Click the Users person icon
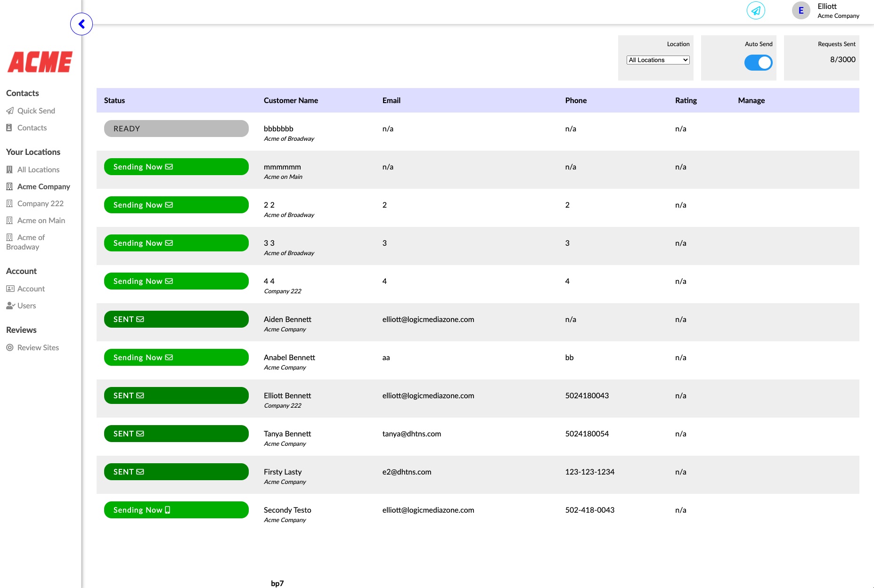874x588 pixels. (10, 306)
